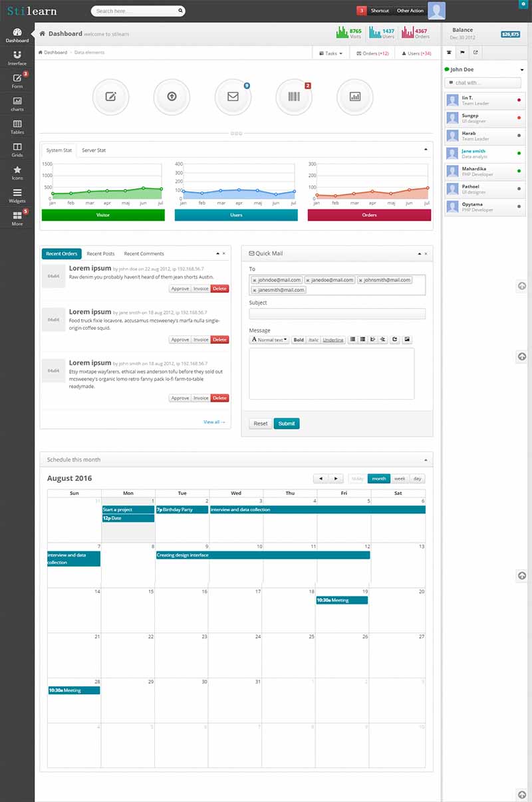Switch to the Recent Comments tab
Viewport: 532px width, 802px height.
click(144, 253)
